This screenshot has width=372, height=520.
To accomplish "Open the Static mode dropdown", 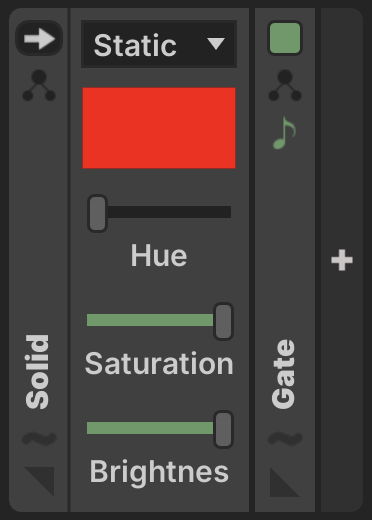I will pyautogui.click(x=159, y=44).
